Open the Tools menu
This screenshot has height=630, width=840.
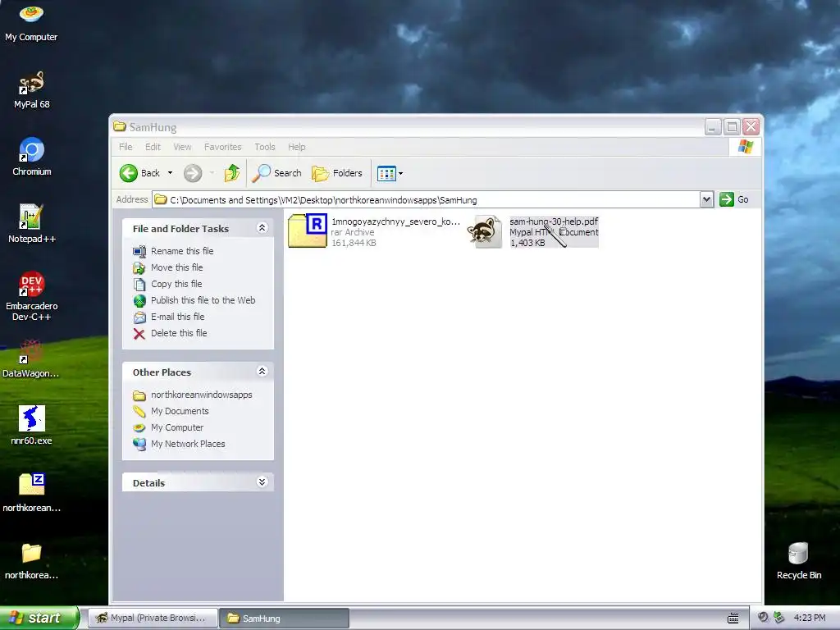point(265,147)
